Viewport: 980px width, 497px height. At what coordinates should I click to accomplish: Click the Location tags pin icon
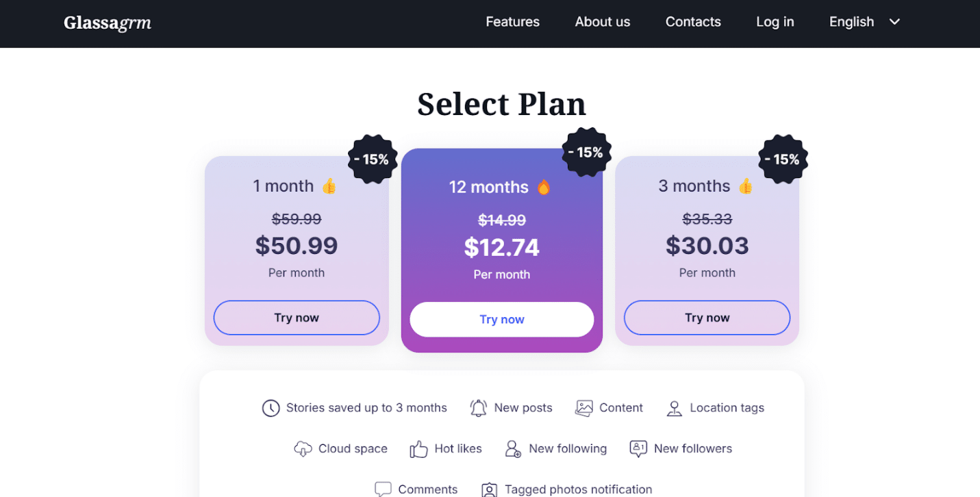point(675,409)
